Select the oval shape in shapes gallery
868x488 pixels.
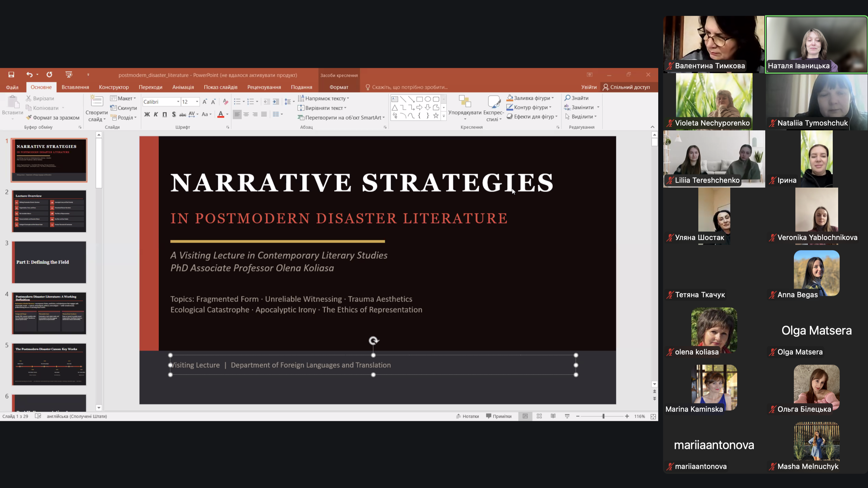pos(428,99)
